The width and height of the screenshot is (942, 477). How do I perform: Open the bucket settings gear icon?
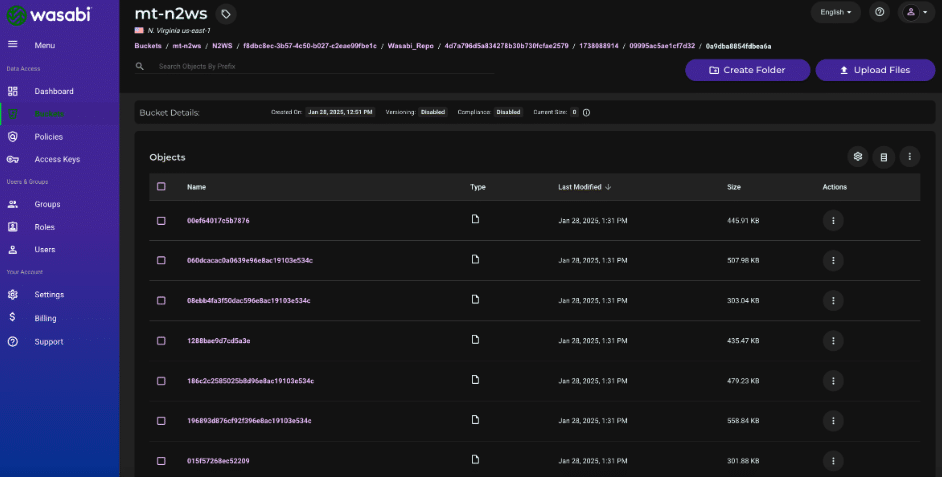(x=858, y=157)
